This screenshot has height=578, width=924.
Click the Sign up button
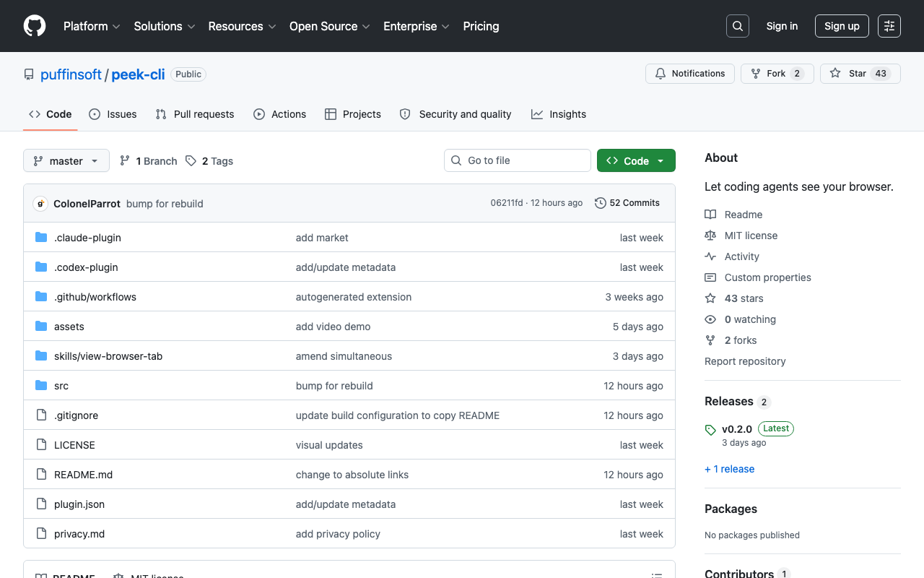tap(842, 26)
